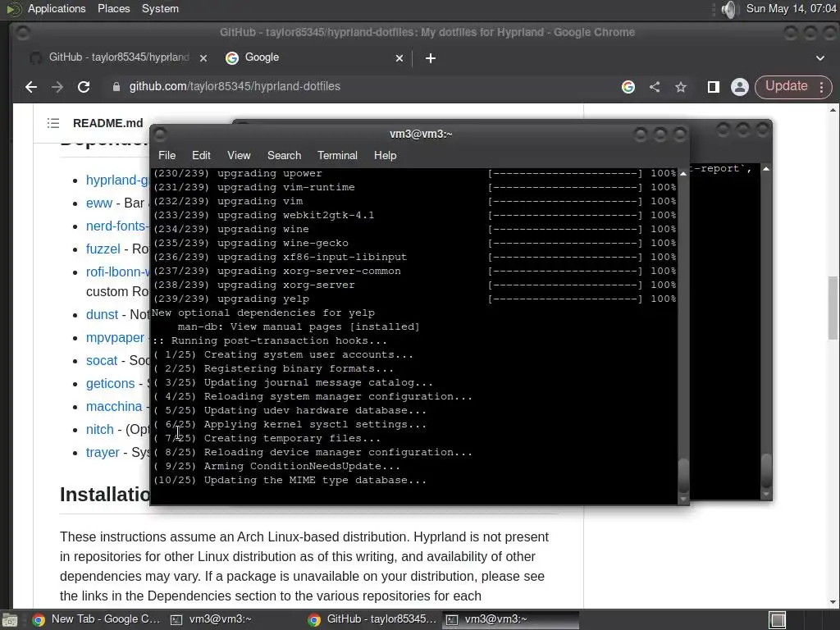Click workspace switcher in bottom panel
840x630 pixels.
778,620
